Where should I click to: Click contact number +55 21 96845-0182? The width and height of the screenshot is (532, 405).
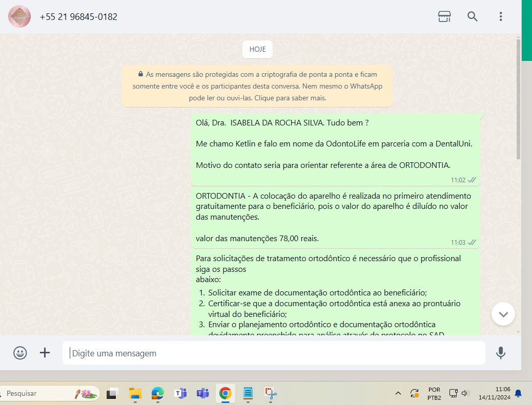[x=78, y=16]
